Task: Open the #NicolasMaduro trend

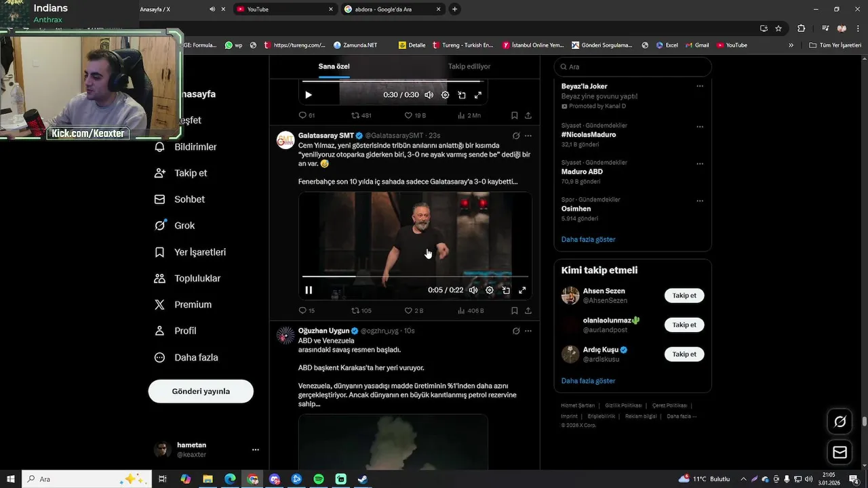Action: 589,134
